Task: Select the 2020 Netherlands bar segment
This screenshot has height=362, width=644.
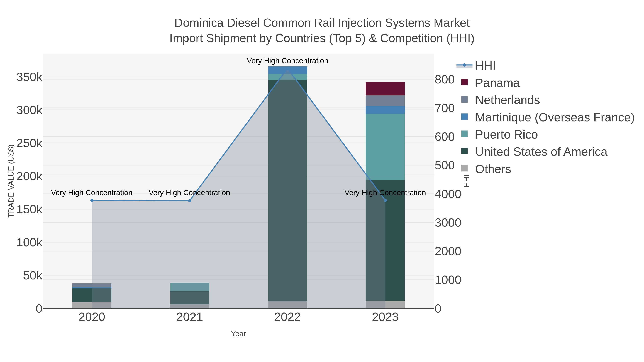Action: 92,285
